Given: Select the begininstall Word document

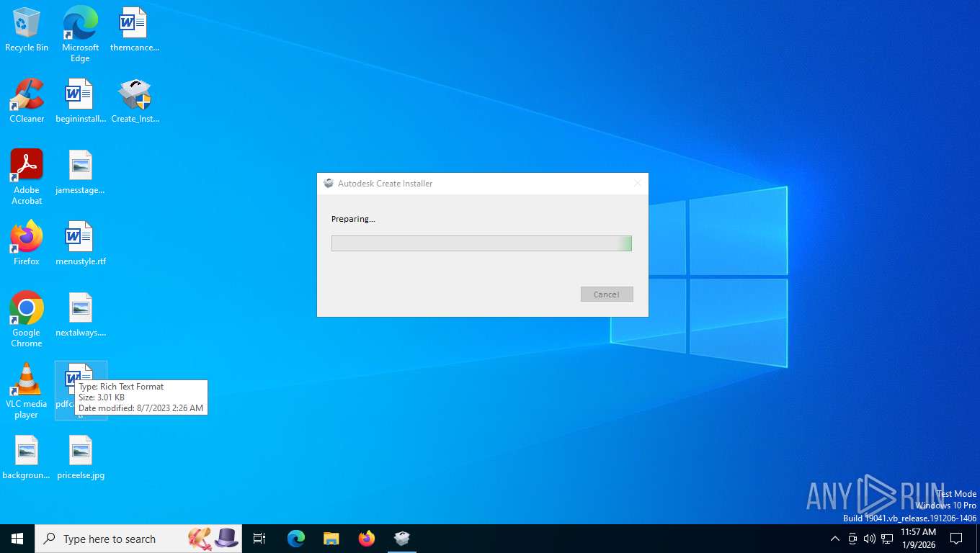Looking at the screenshot, I should [x=80, y=100].
